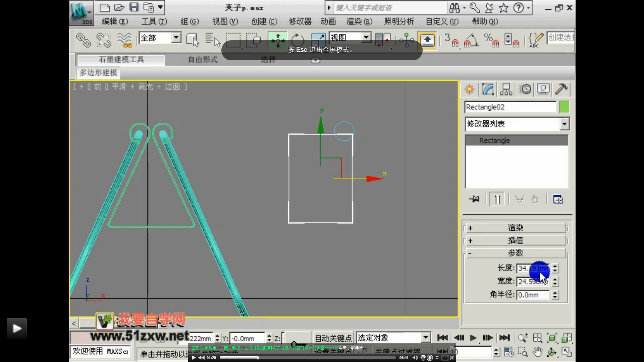644x362 pixels.
Task: Click the binoculars search icon
Action: pos(455,7)
